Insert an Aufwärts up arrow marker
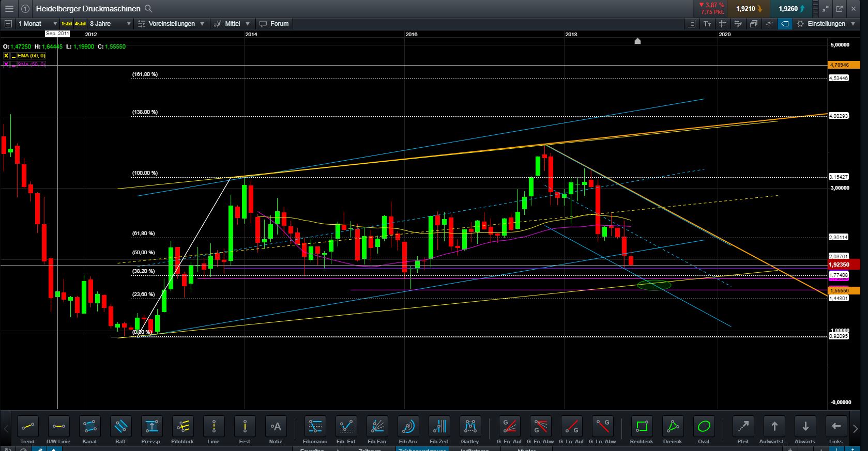 click(x=774, y=427)
